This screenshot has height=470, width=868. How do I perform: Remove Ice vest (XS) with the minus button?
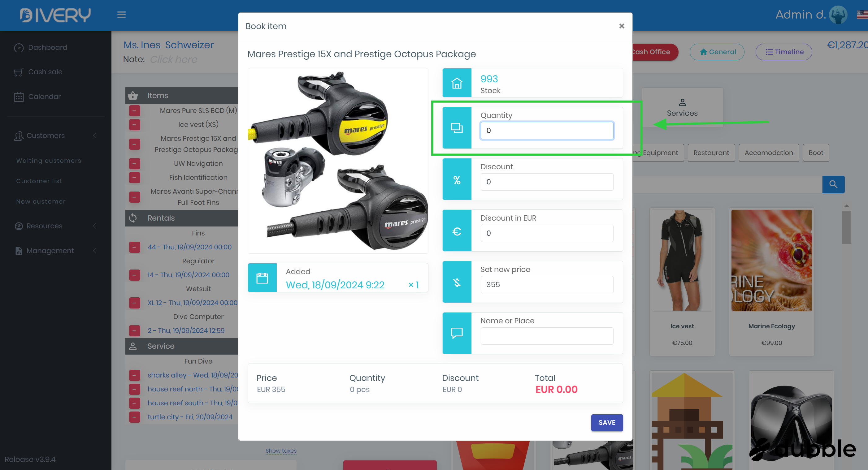(x=134, y=125)
